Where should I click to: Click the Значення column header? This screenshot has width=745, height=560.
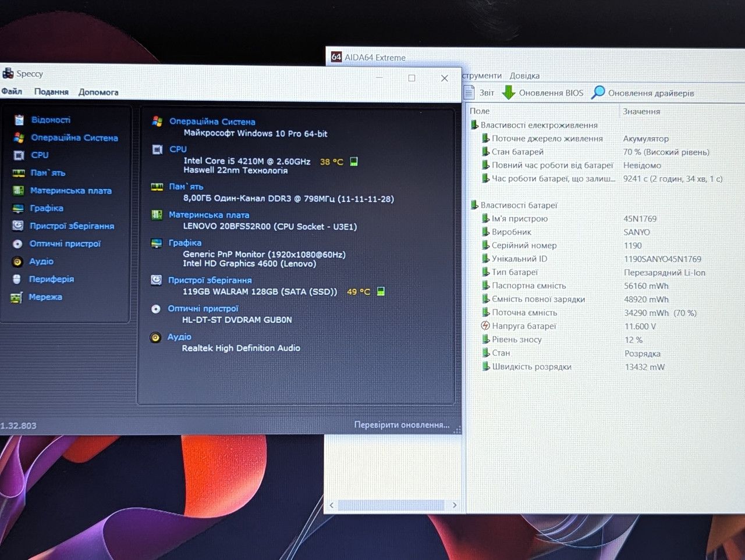point(641,111)
